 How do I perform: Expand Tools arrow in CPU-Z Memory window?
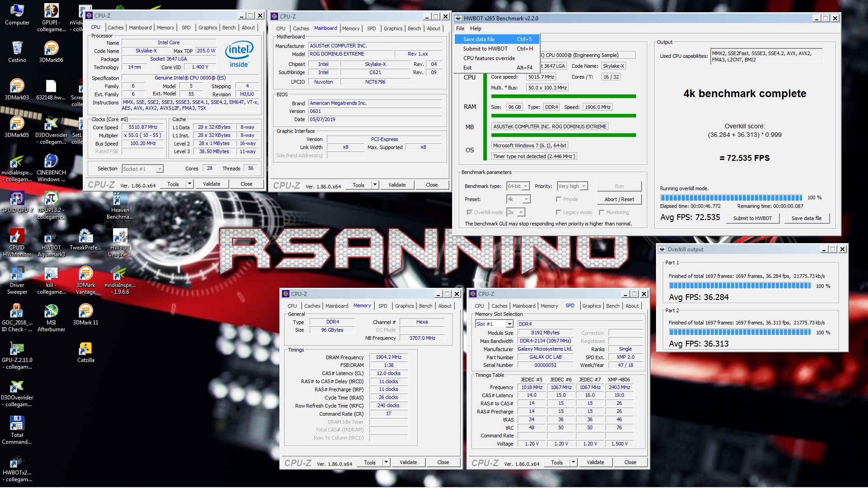pos(386,462)
